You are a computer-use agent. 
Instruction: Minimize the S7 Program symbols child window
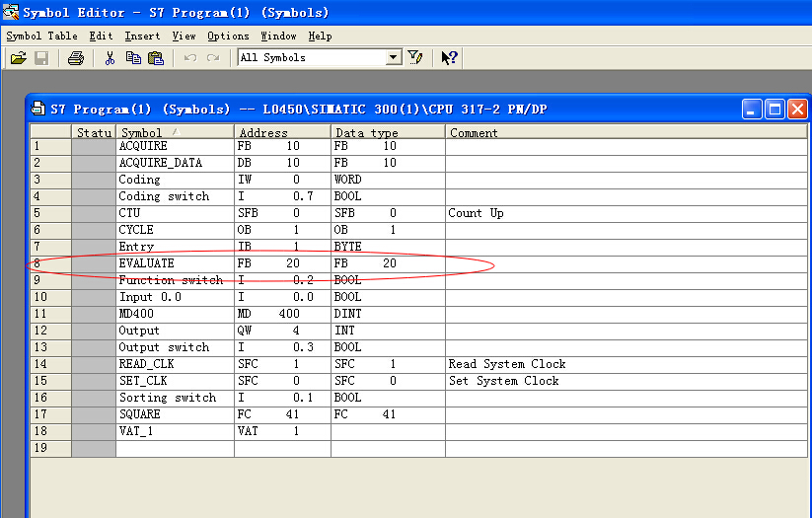tap(752, 109)
